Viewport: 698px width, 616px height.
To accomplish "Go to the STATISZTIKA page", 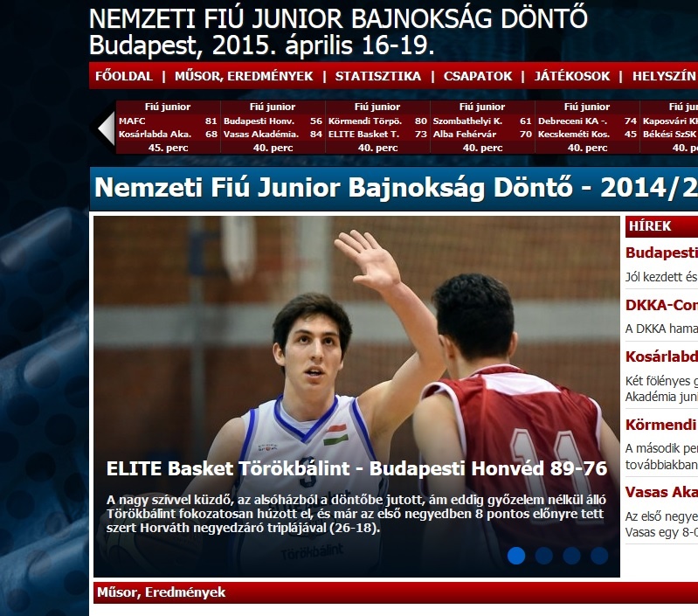I will (x=378, y=76).
